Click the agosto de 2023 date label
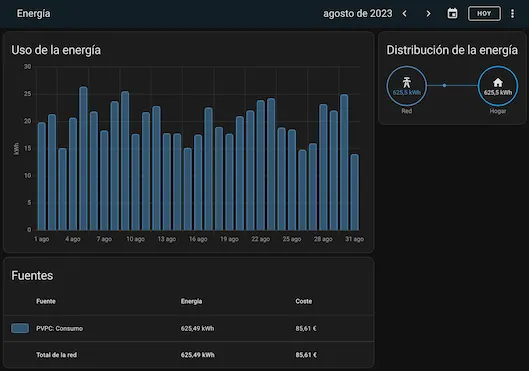This screenshot has height=371, width=529. [x=358, y=13]
